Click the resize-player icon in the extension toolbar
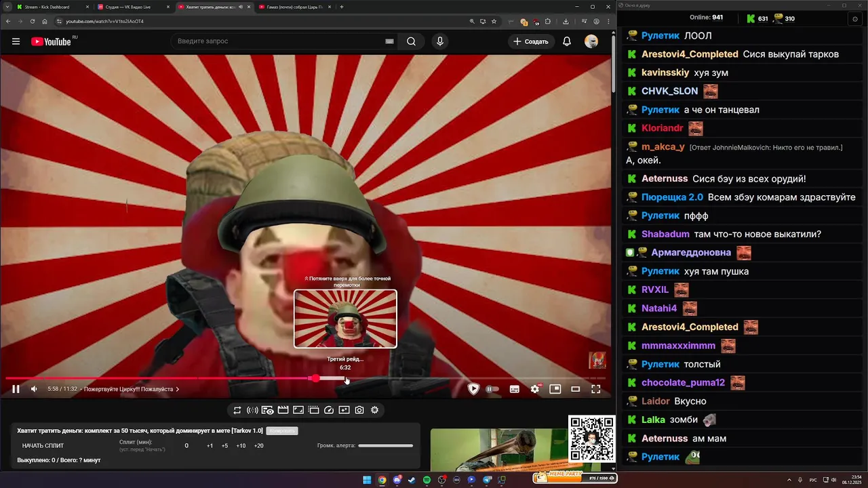The width and height of the screenshot is (868, 488). click(298, 410)
